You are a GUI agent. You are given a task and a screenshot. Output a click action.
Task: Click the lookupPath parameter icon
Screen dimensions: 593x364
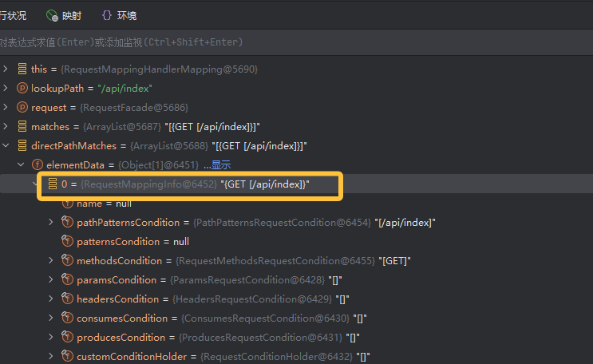pyautogui.click(x=22, y=88)
